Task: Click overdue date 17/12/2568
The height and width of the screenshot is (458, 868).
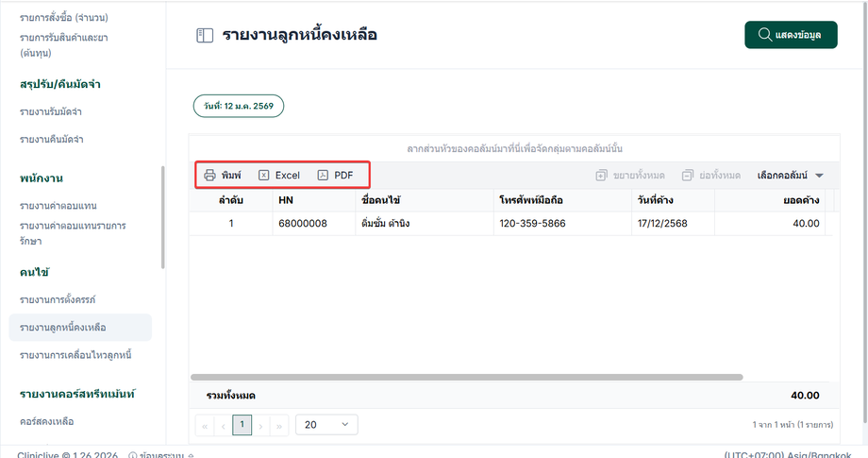Action: 662,223
